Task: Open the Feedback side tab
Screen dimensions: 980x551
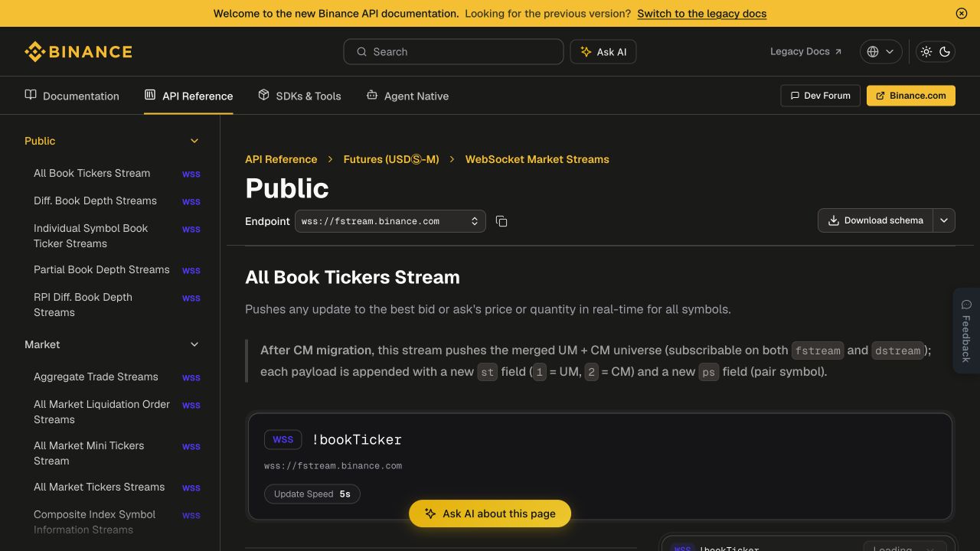Action: pos(966,331)
